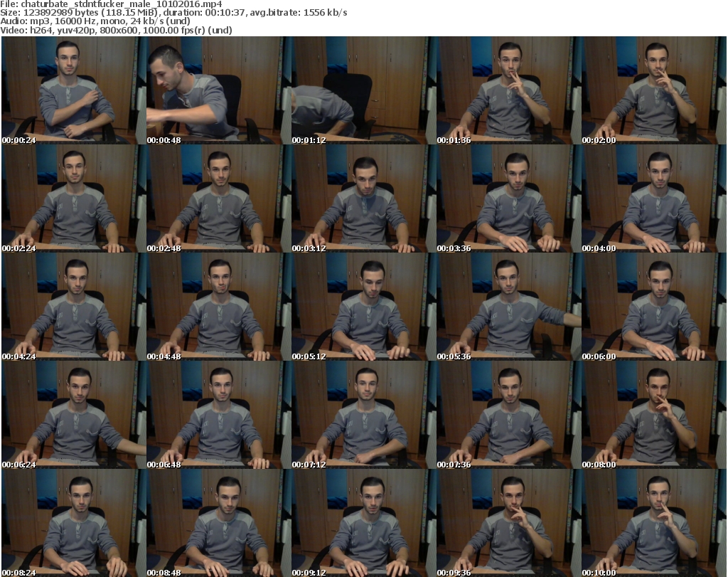Screen dimensions: 728x577
Task: Select the thumbnail at 00:02:00
Action: coord(654,90)
